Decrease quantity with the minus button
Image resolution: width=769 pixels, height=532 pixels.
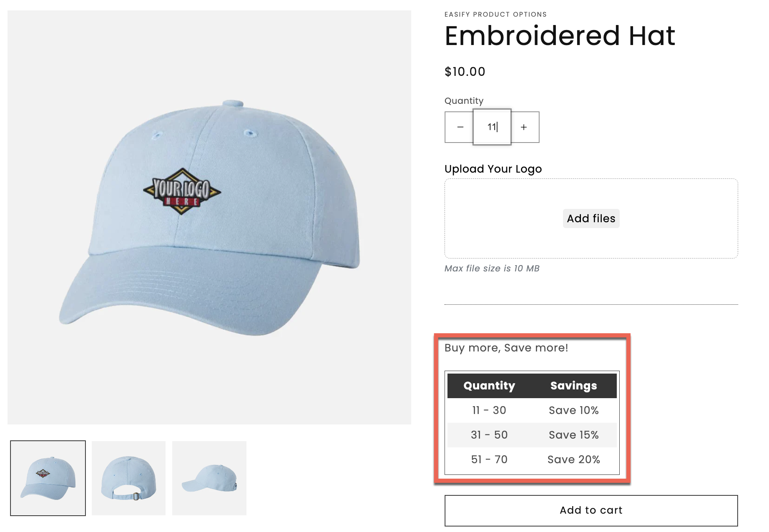[x=460, y=127]
